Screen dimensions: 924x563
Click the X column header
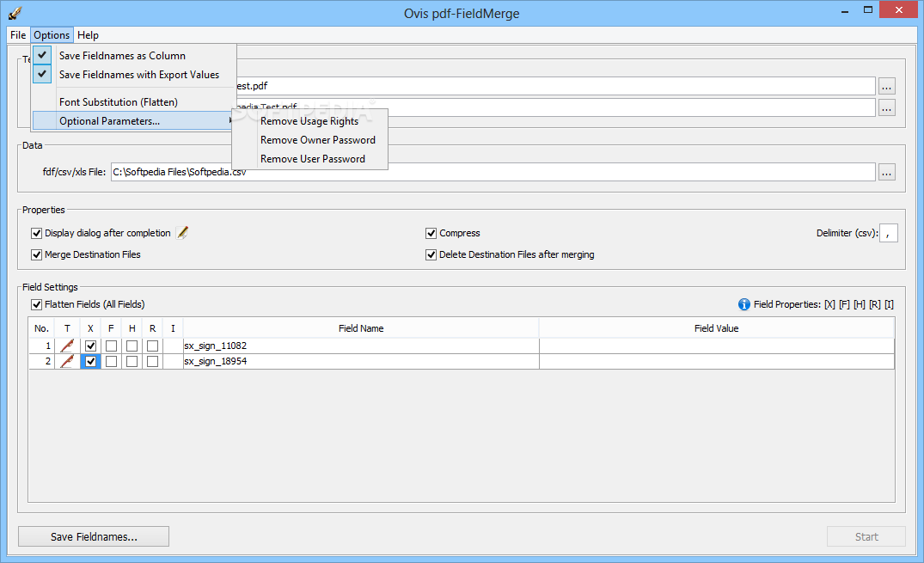pyautogui.click(x=90, y=328)
